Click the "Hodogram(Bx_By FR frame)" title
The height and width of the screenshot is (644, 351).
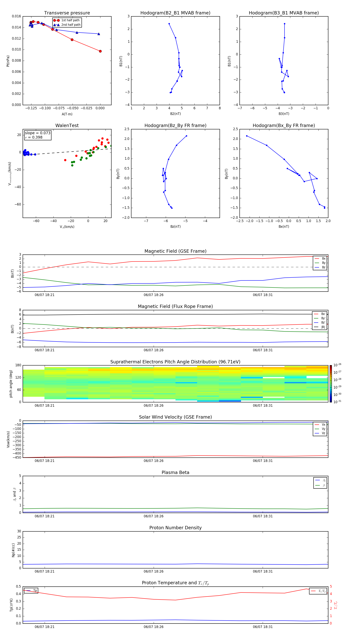(284, 125)
